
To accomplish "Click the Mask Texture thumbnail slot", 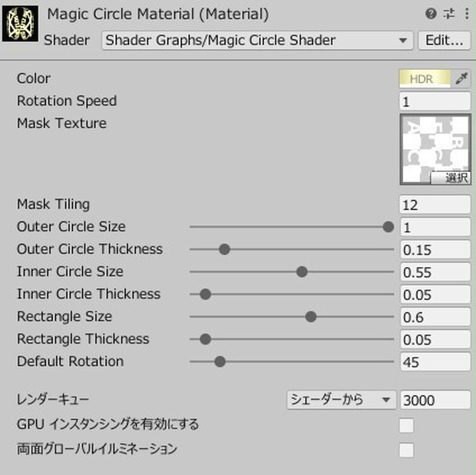I will click(435, 149).
